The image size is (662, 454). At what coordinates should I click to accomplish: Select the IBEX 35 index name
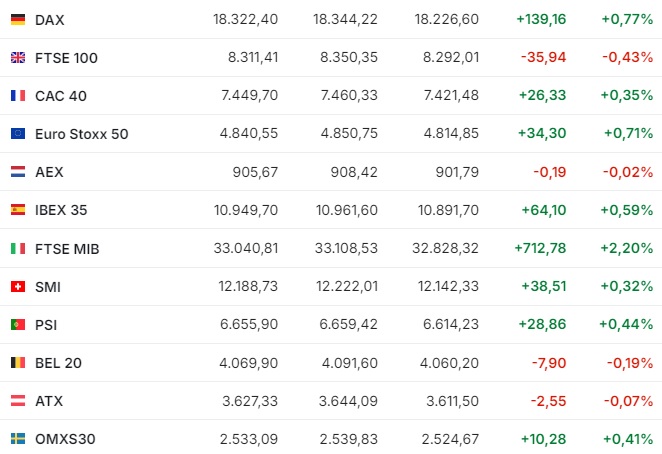[61, 210]
